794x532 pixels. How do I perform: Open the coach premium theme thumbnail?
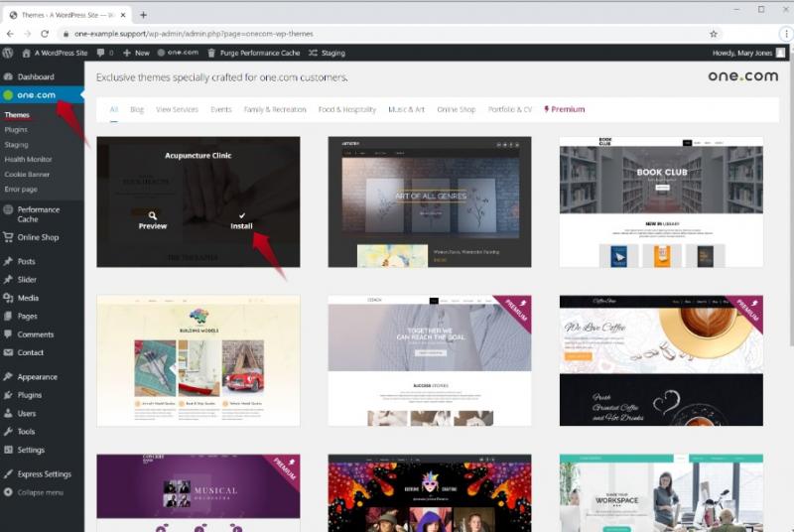430,360
